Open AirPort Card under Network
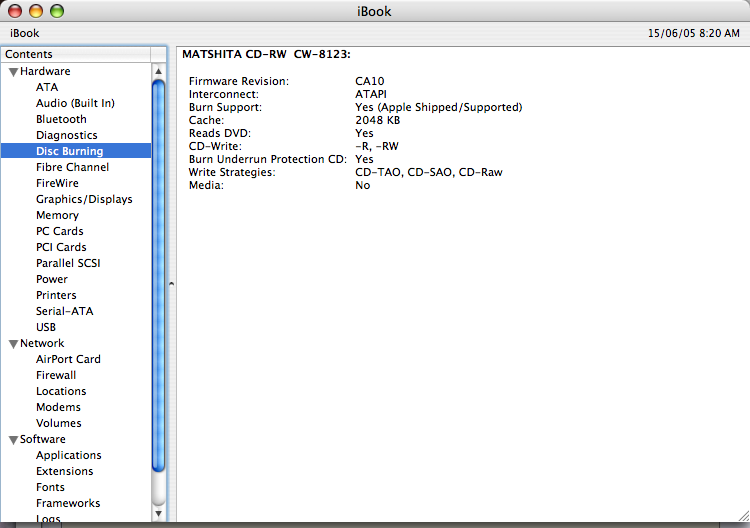 pos(68,359)
